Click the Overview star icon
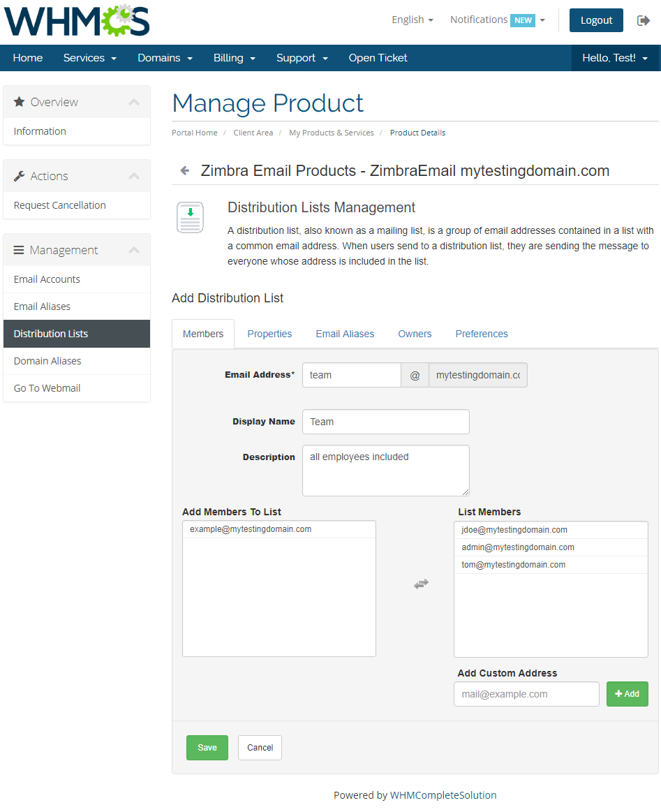 click(19, 101)
